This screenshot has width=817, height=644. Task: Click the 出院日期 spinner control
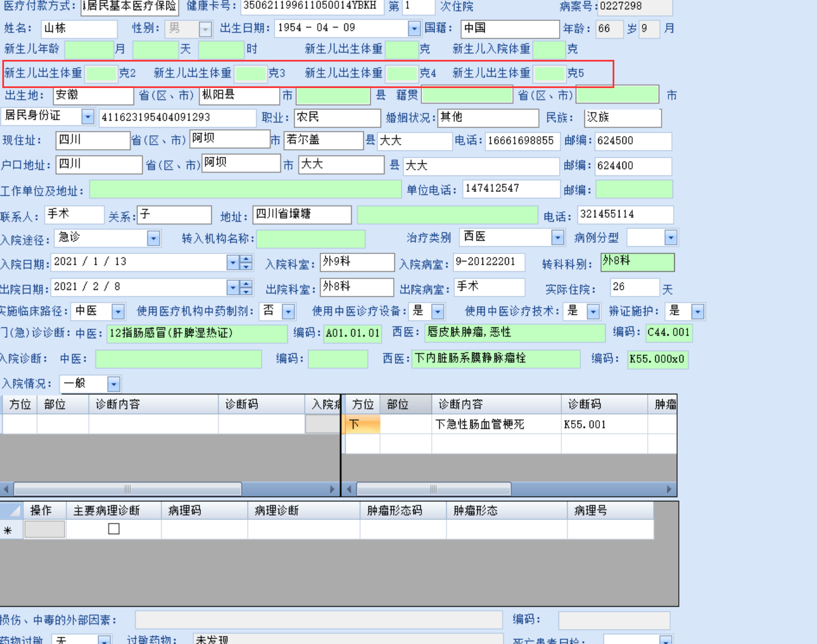[x=246, y=287]
